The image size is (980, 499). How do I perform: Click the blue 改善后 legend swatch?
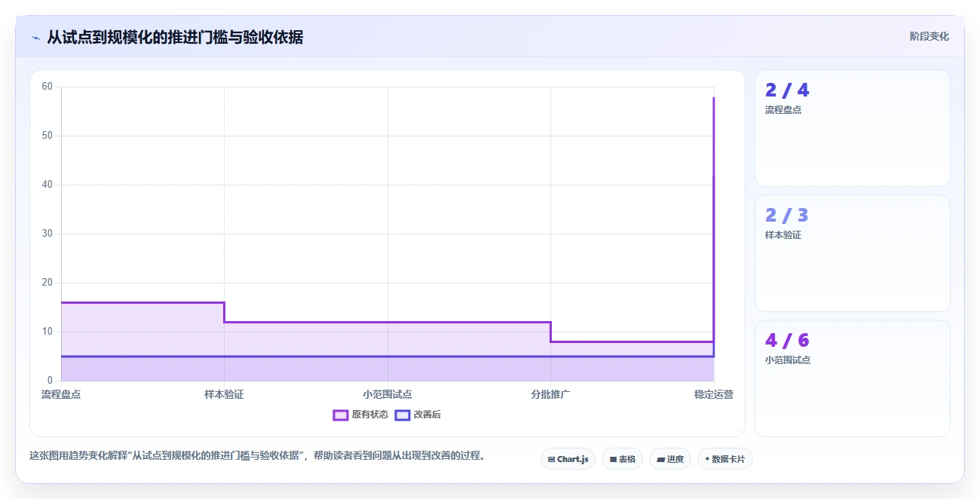(403, 415)
